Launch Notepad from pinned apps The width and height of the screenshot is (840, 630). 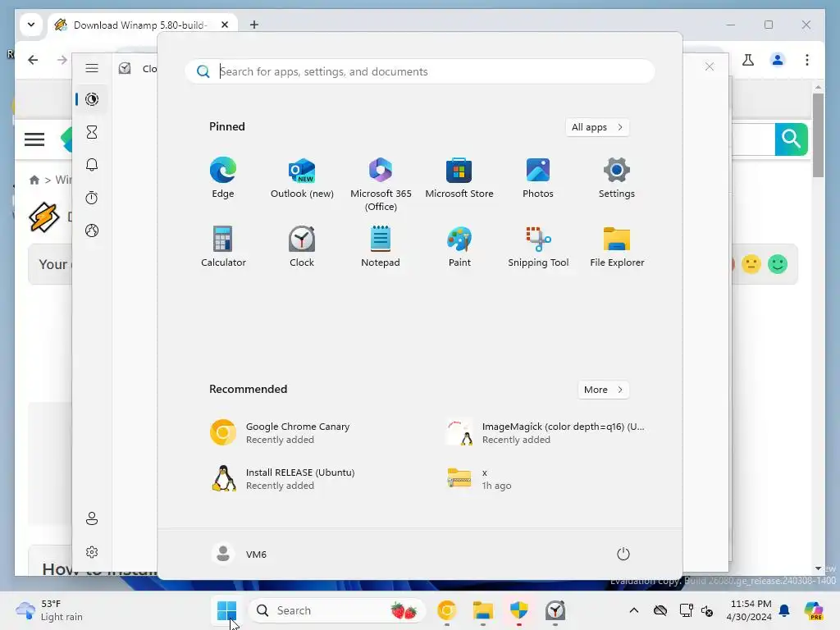coord(381,246)
